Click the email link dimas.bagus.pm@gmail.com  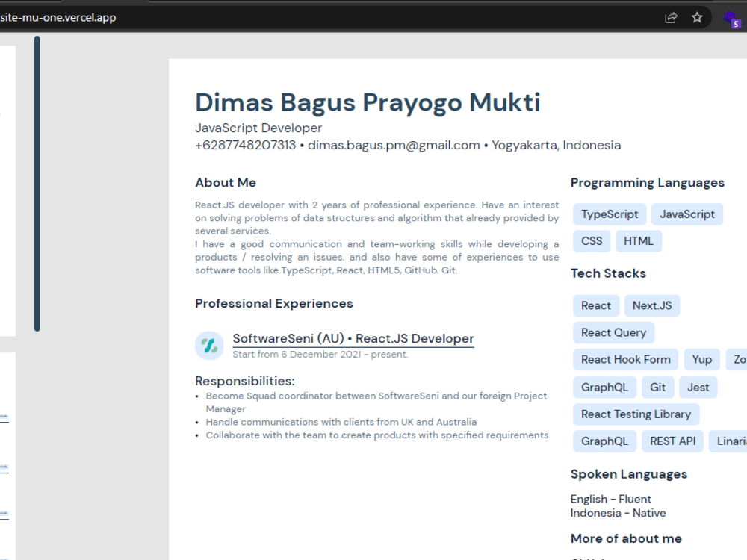(394, 145)
